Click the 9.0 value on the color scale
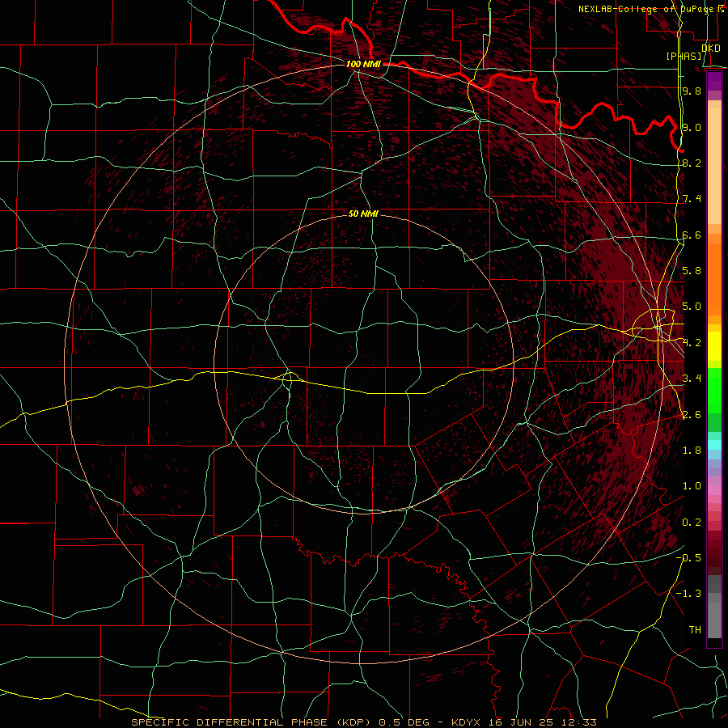 pyautogui.click(x=692, y=127)
